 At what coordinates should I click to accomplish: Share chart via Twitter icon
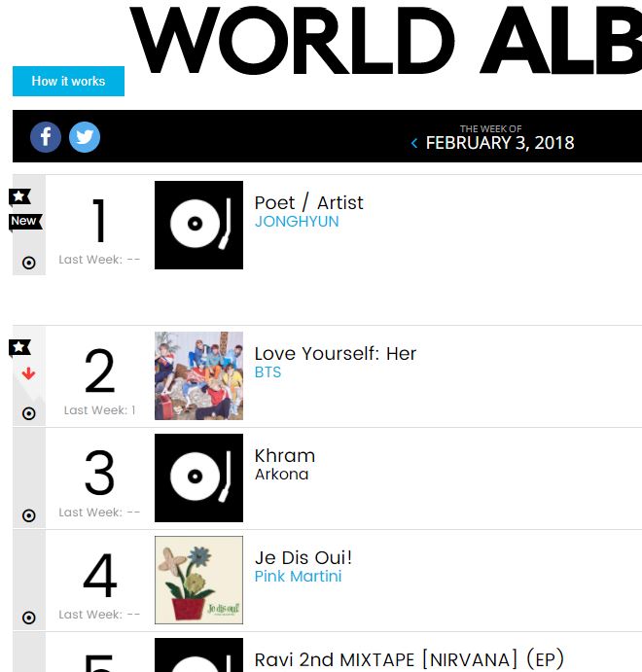click(85, 137)
